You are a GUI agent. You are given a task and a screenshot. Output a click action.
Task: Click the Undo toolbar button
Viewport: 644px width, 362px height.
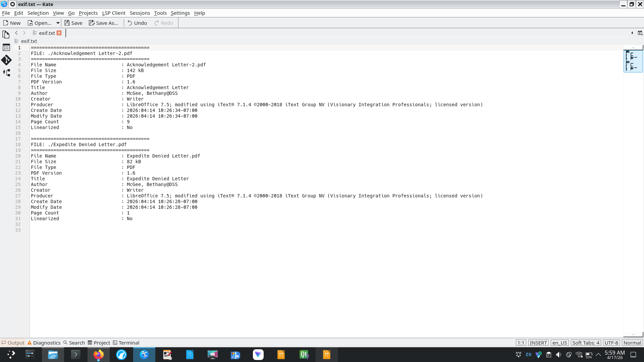137,23
